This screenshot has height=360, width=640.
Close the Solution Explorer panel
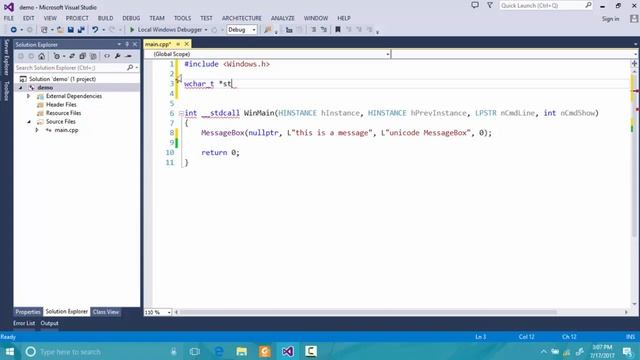[x=135, y=44]
